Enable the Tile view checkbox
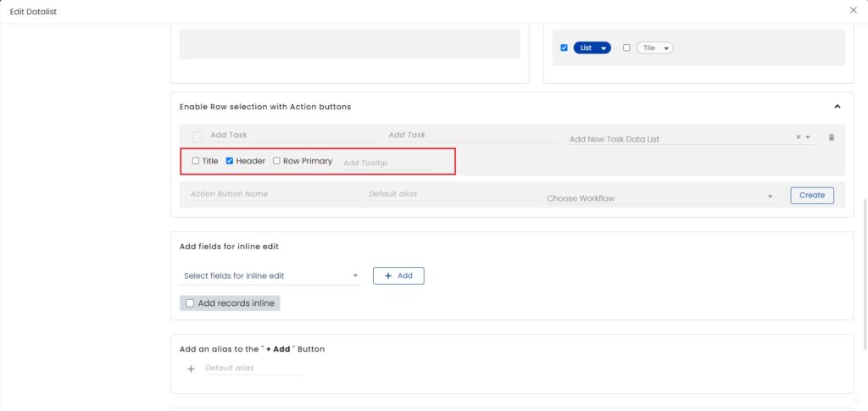868x411 pixels. [626, 48]
